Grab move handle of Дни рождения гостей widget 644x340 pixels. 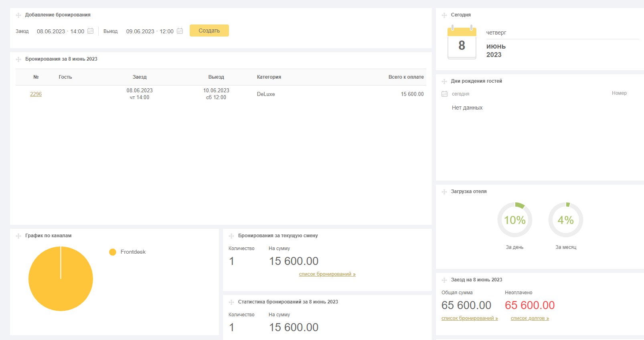444,81
